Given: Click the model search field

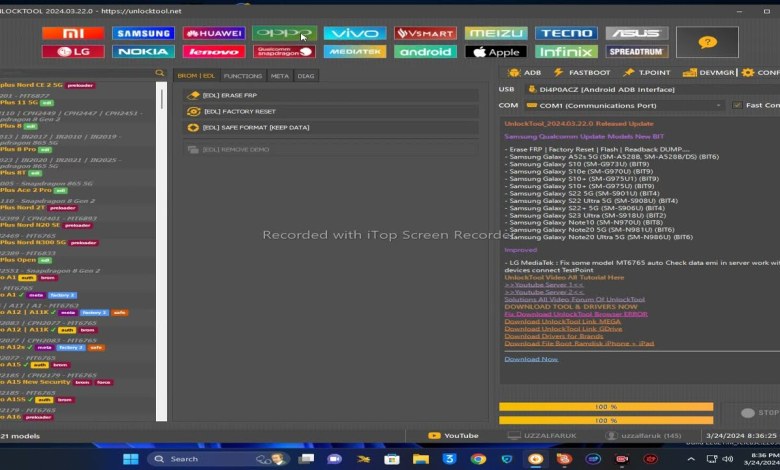Looking at the screenshot, I should point(77,73).
